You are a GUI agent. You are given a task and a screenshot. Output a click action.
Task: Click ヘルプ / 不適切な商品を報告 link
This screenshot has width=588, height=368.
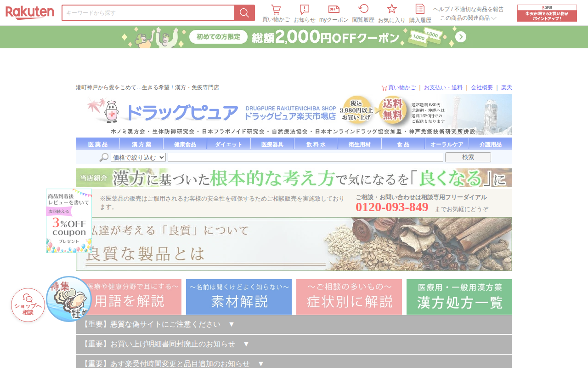click(469, 9)
